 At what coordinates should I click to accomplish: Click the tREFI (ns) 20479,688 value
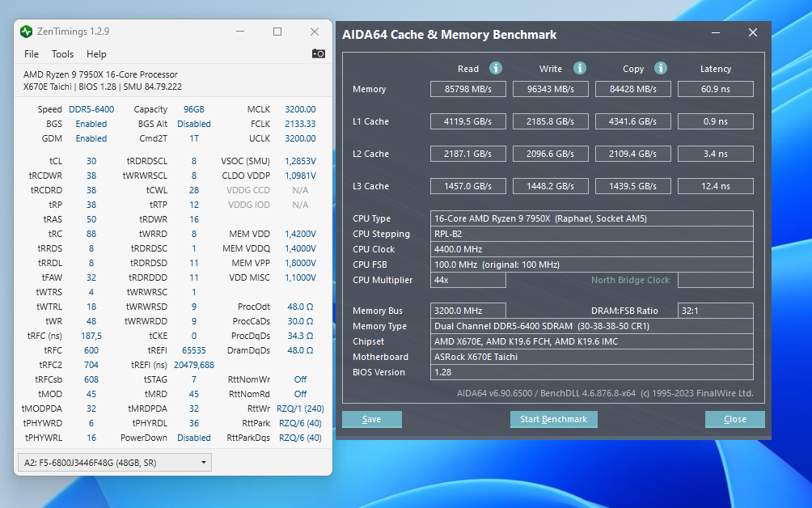pos(193,365)
